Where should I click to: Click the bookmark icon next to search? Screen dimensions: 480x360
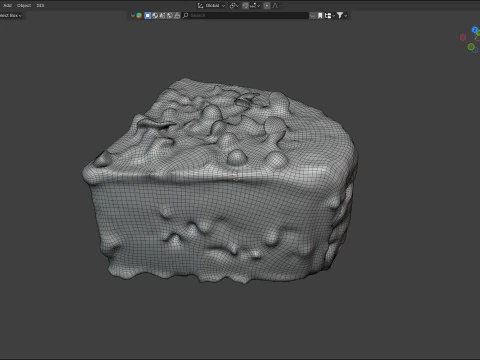coord(320,15)
